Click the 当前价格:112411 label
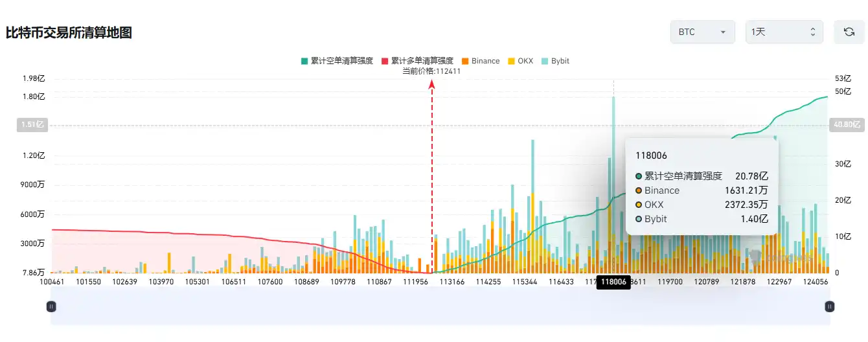This screenshot has height=342, width=868. click(x=431, y=71)
